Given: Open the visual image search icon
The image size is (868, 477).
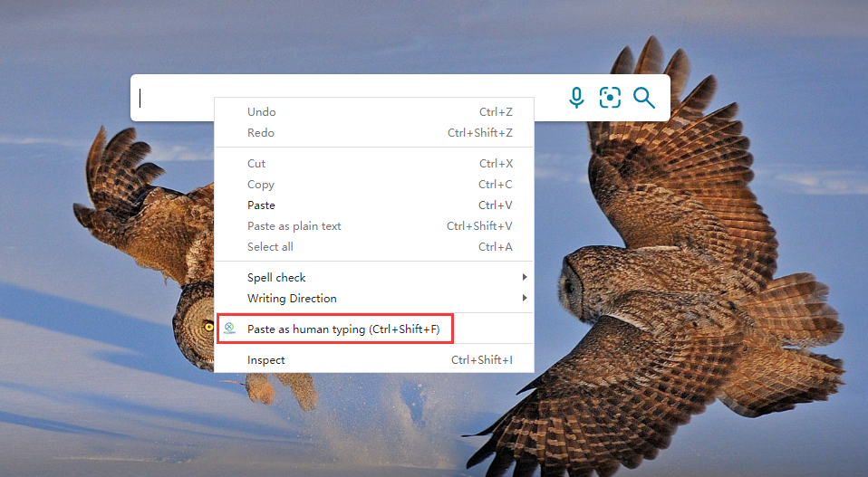Looking at the screenshot, I should click(610, 97).
